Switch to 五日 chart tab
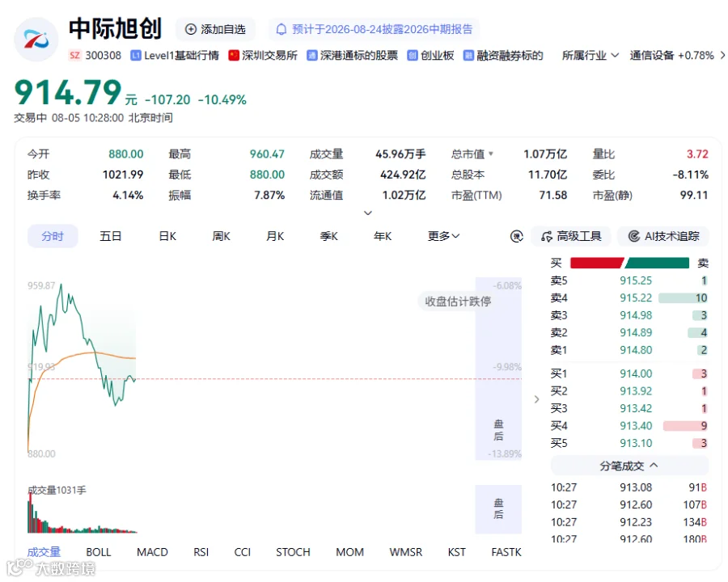Screen dimensions: 728x582 111,236
